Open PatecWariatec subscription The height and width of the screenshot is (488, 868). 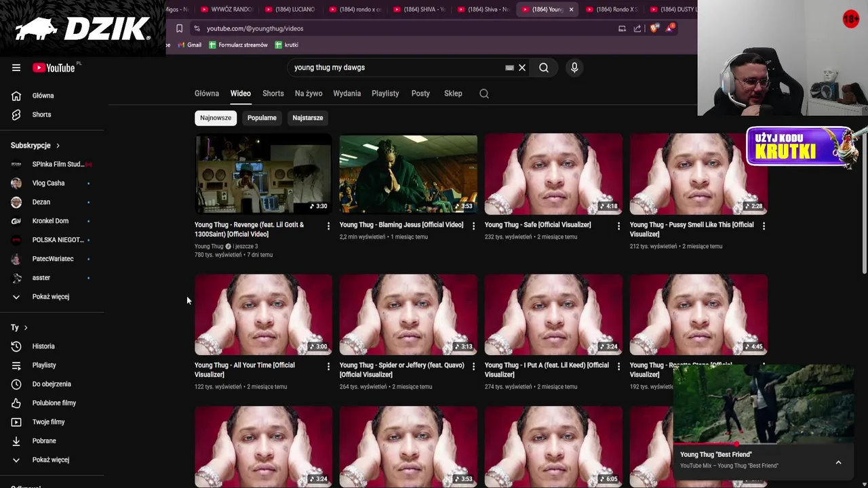52,259
